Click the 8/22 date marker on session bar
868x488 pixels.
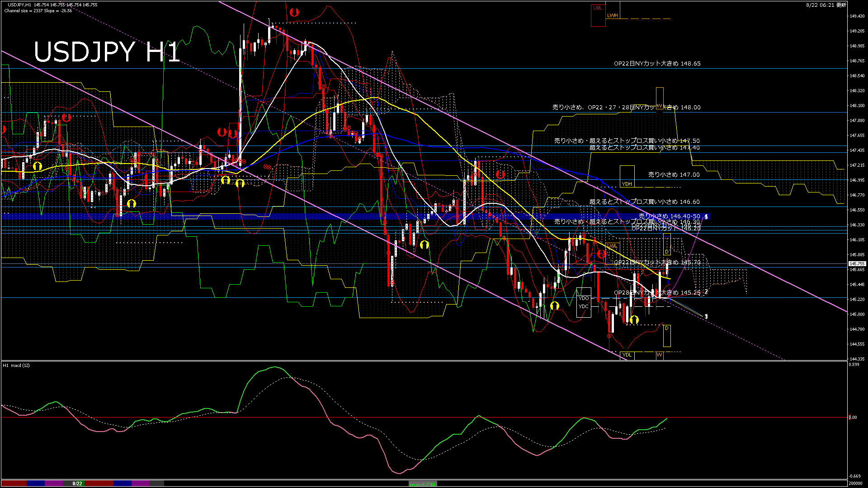77,483
